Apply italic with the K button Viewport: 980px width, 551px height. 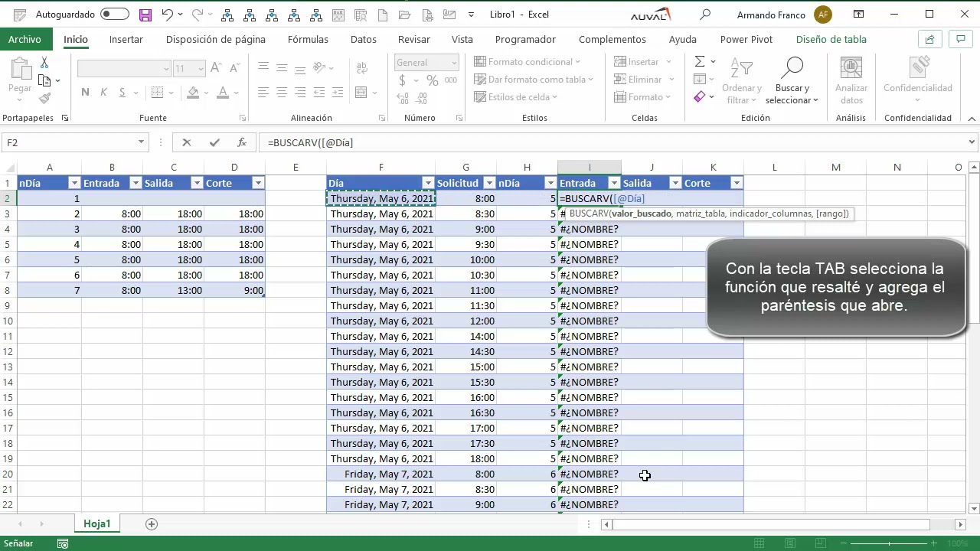pos(103,93)
